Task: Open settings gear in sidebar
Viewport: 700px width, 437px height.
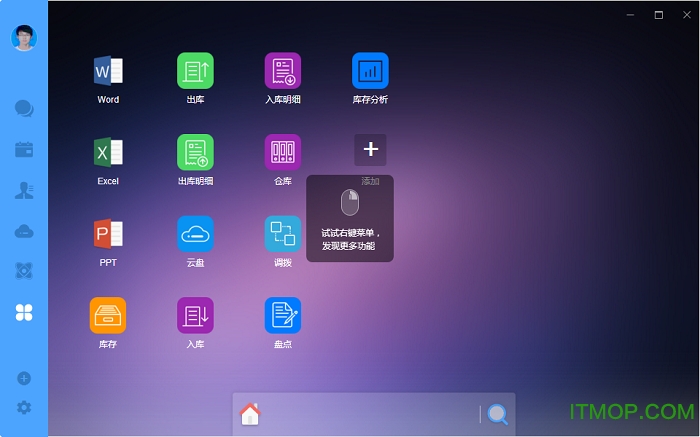Action: tap(24, 407)
